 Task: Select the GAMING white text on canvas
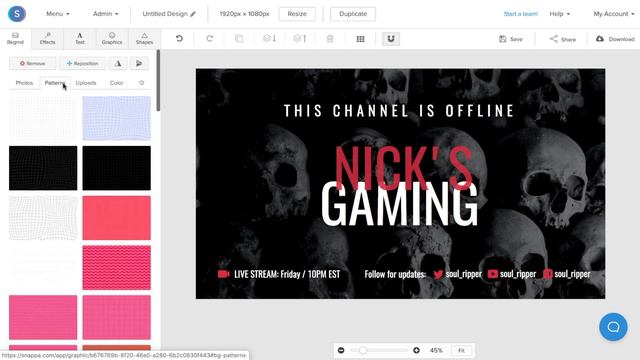coord(399,205)
